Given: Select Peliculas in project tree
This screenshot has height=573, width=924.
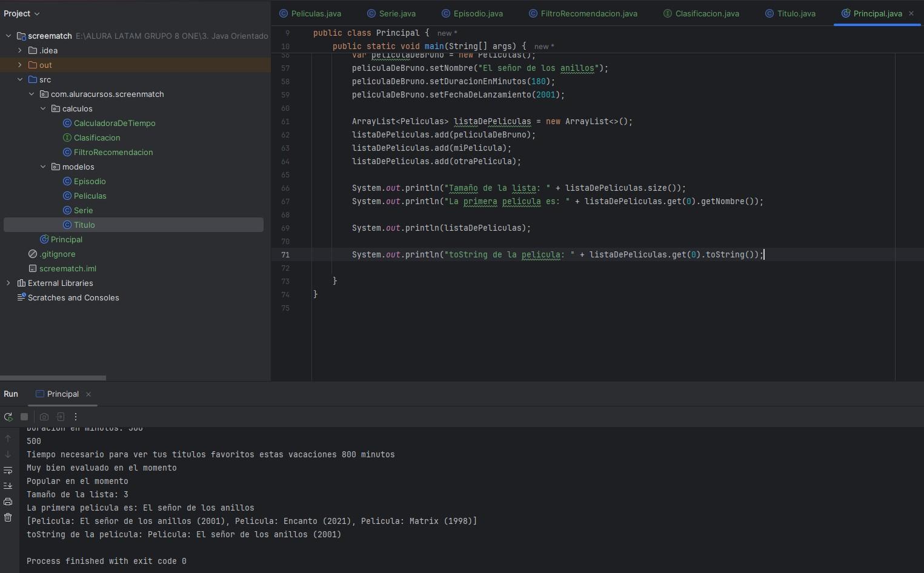Looking at the screenshot, I should pyautogui.click(x=90, y=196).
